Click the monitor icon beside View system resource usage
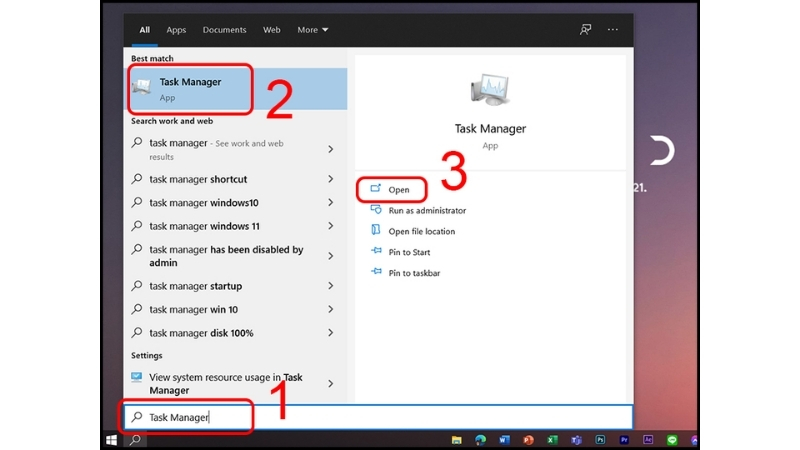Image resolution: width=800 pixels, height=450 pixels. [136, 377]
